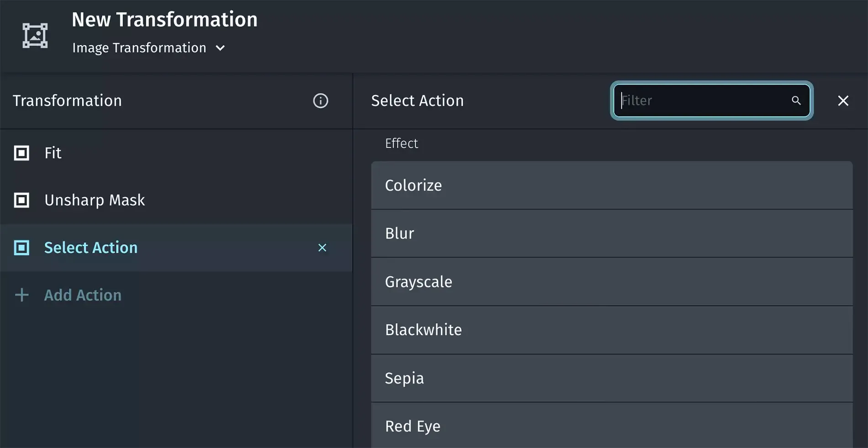Apply the Blackwhite effect option
Viewport: 868px width, 448px height.
tap(611, 330)
